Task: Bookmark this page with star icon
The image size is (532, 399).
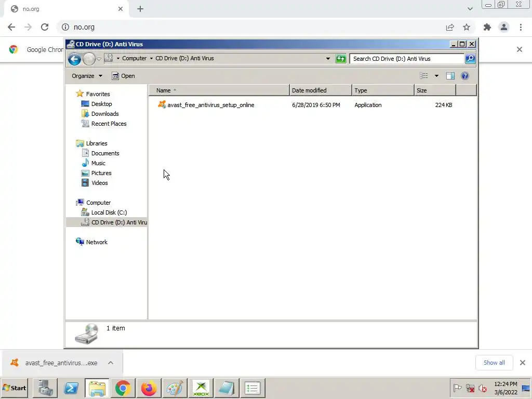Action: tap(467, 27)
